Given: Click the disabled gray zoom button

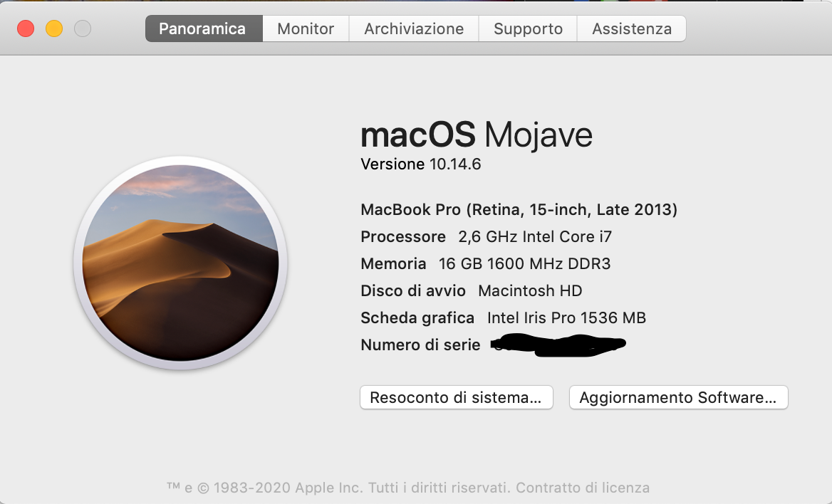Looking at the screenshot, I should [83, 29].
